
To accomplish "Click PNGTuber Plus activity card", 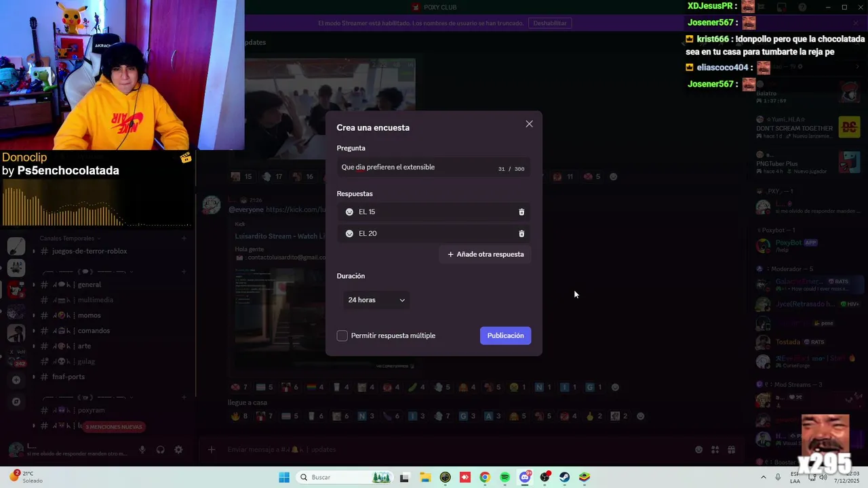I will 808,163.
